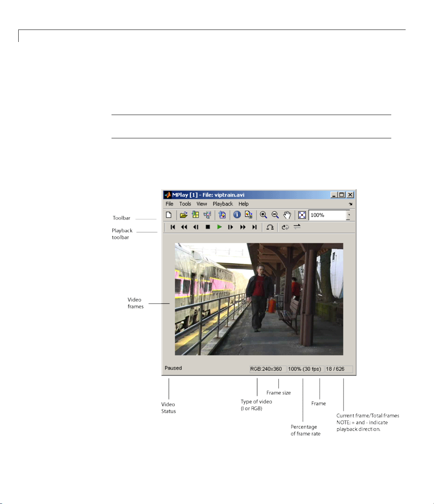Image resolution: width=434 pixels, height=504 pixels.
Task: Click the 18 / 626 frame counter
Action: [x=339, y=369]
